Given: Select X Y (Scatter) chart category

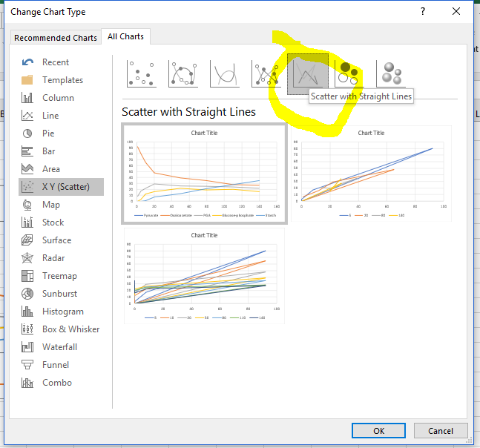Looking at the screenshot, I should click(62, 187).
